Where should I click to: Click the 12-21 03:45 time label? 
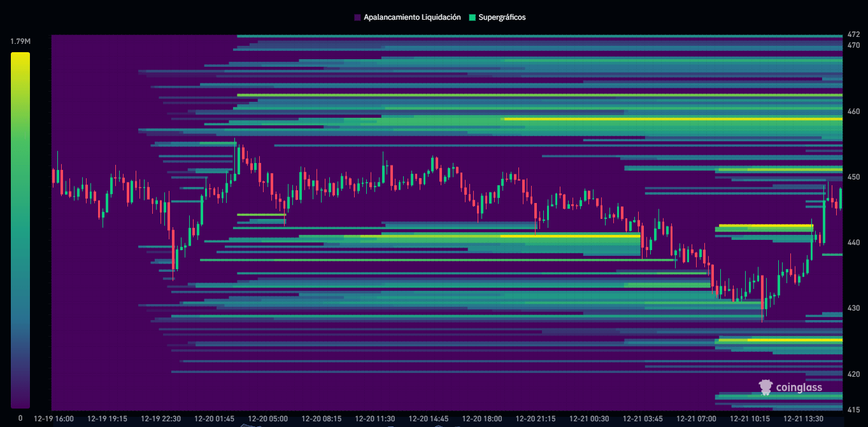pyautogui.click(x=643, y=419)
